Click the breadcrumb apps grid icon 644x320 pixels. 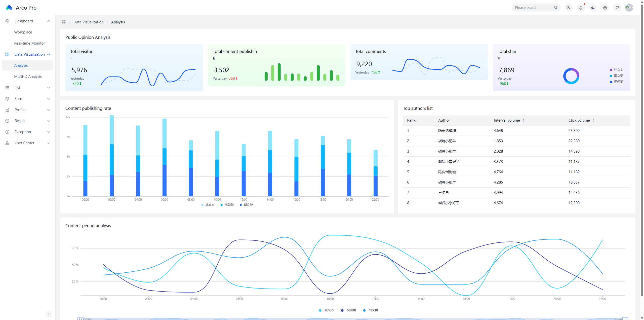[64, 22]
